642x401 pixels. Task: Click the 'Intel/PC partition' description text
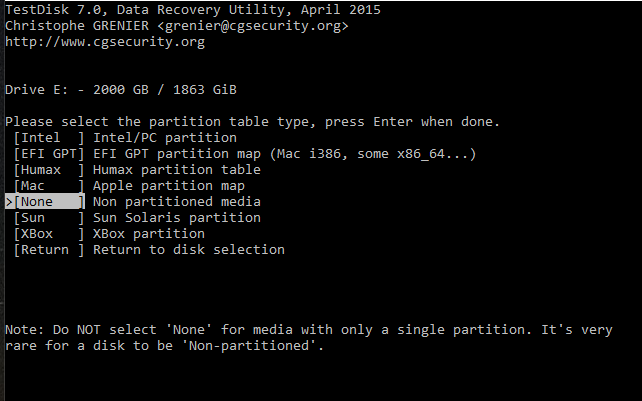coord(165,138)
